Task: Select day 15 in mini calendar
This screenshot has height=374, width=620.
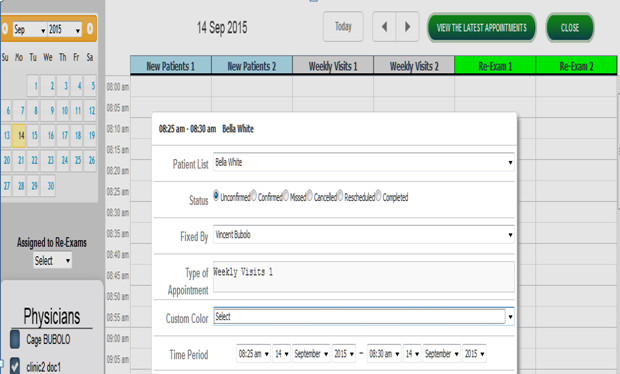Action: point(34,136)
